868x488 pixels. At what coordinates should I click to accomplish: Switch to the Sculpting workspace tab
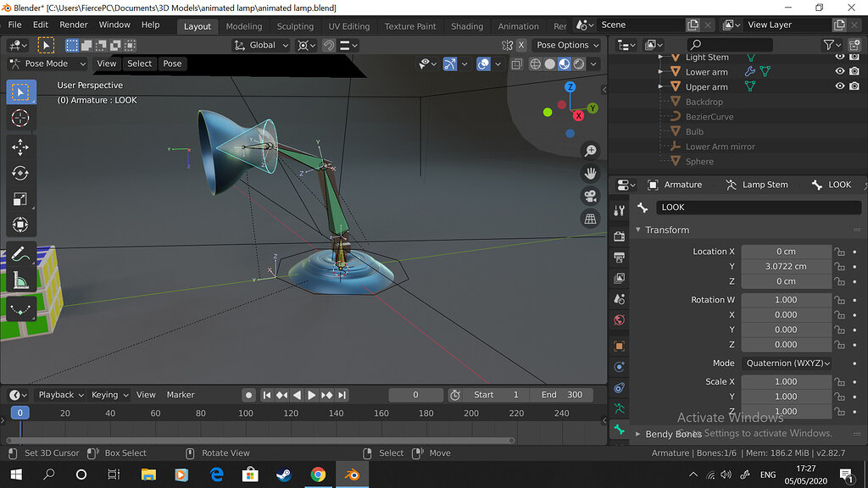pyautogui.click(x=295, y=26)
